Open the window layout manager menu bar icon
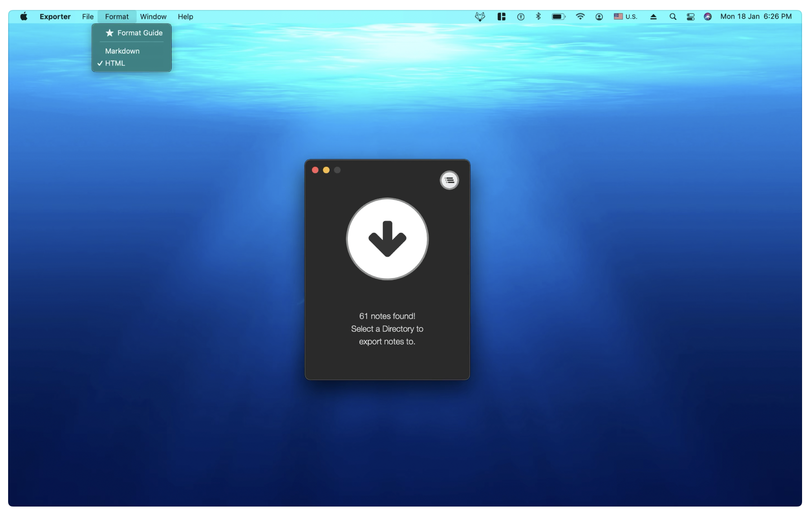The height and width of the screenshot is (517, 812). click(501, 17)
